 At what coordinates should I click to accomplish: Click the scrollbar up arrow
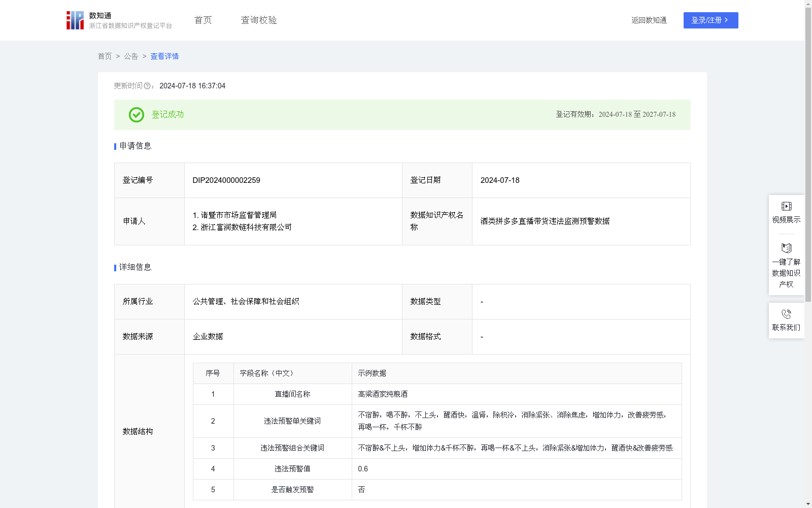click(808, 4)
